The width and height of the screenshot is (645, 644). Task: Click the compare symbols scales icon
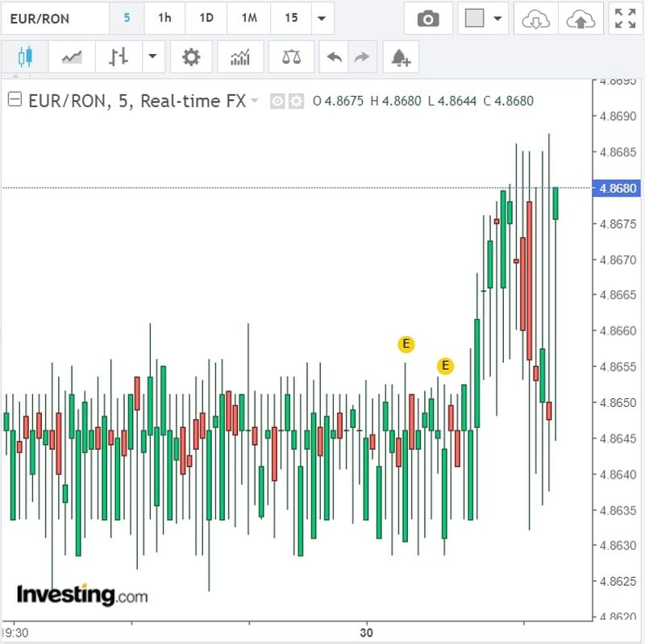[x=291, y=57]
